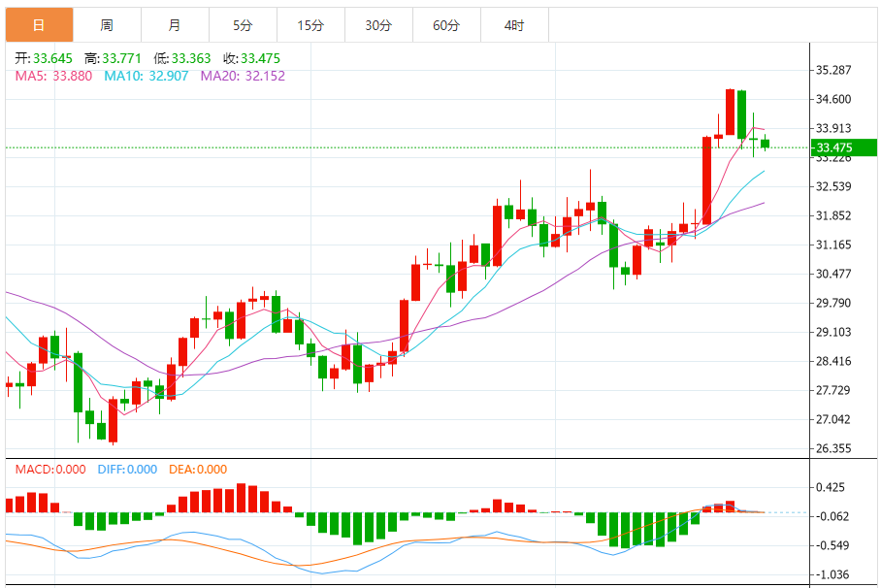Click the 31.165 price axis label
The image size is (881, 588).
click(x=833, y=245)
